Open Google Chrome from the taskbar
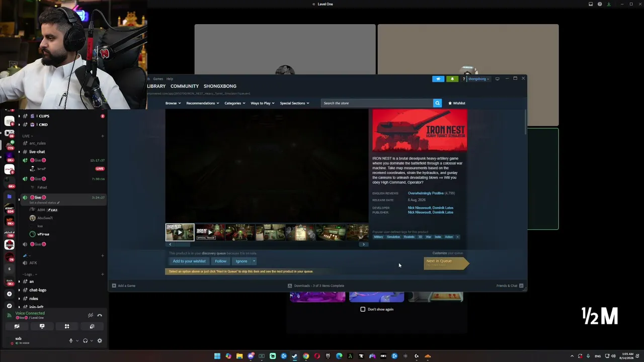The height and width of the screenshot is (362, 644). pos(306,356)
